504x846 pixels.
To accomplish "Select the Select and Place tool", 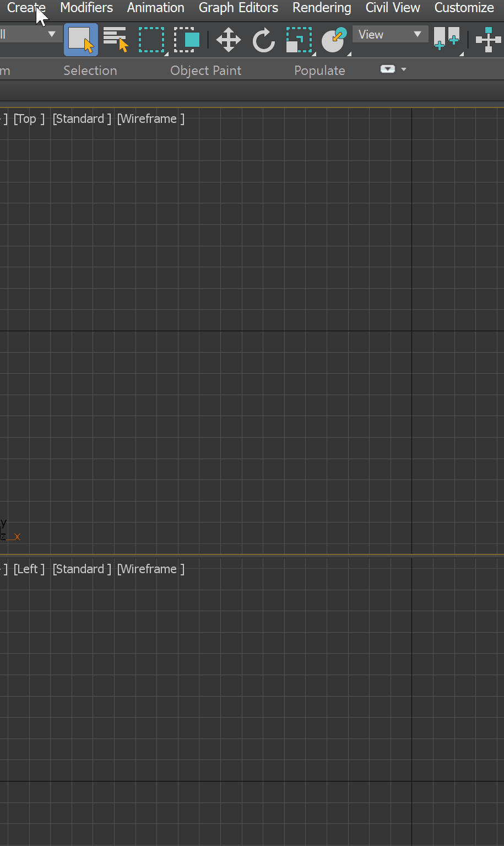I will (334, 39).
